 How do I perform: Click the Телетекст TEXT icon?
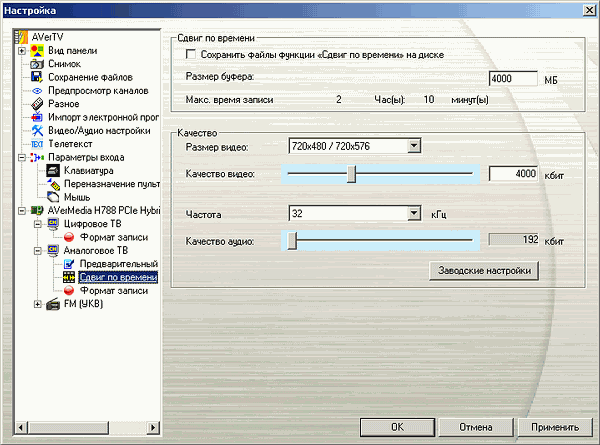pyautogui.click(x=37, y=144)
